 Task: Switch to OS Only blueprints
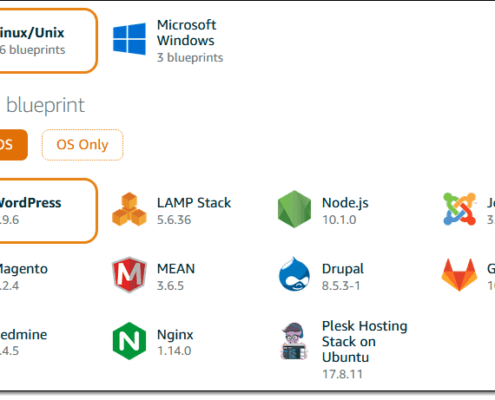(82, 145)
